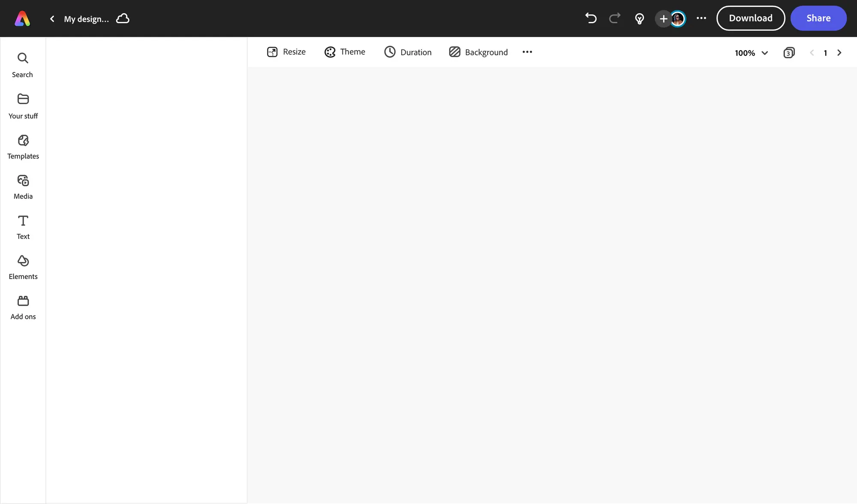Click the lightbulb tips icon
The image size is (857, 504).
pyautogui.click(x=639, y=18)
